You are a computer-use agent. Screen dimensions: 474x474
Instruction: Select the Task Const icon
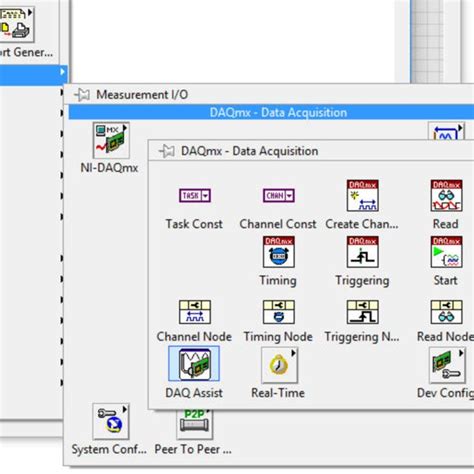(x=195, y=195)
